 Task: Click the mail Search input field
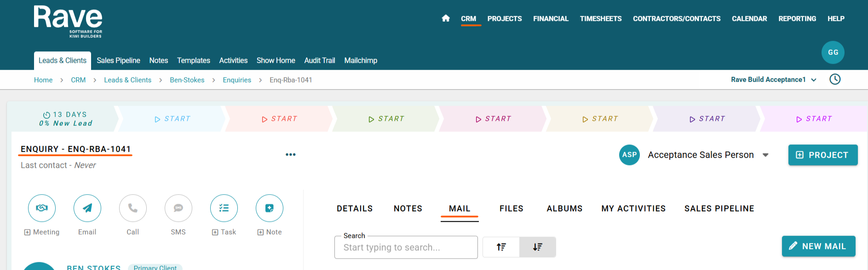click(x=406, y=247)
